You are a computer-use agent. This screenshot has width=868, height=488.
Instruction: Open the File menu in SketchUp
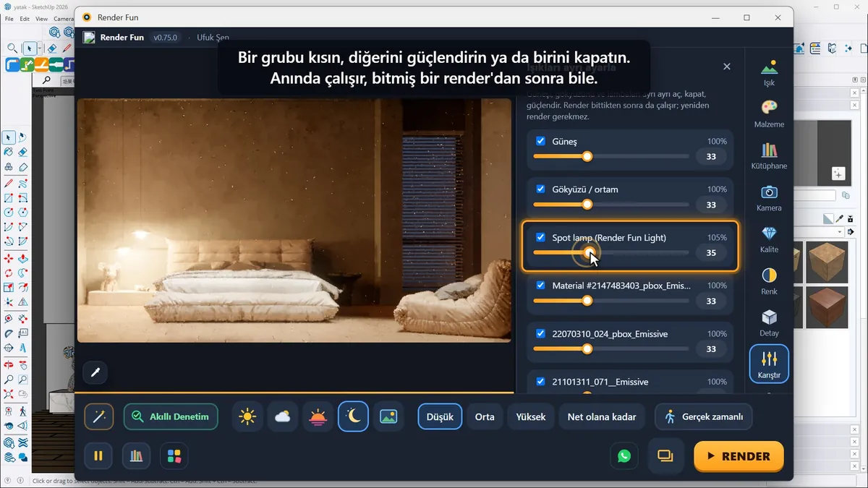point(9,19)
